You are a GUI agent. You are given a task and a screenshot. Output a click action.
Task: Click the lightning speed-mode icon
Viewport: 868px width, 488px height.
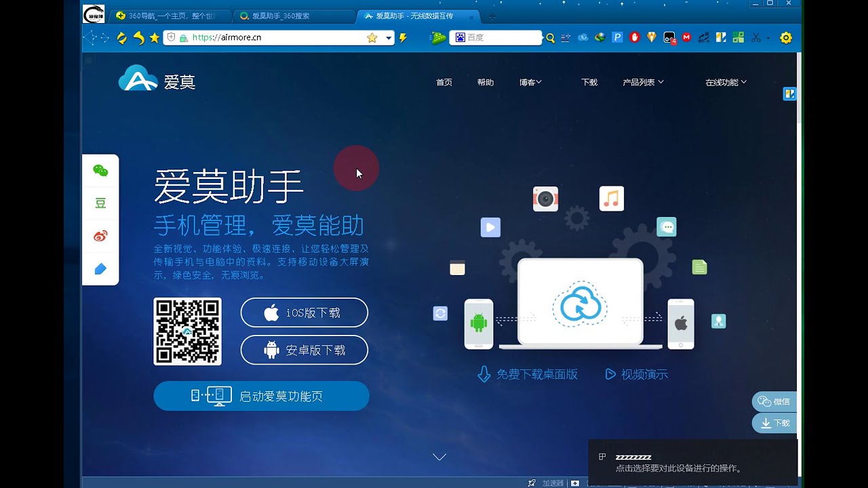pos(403,38)
